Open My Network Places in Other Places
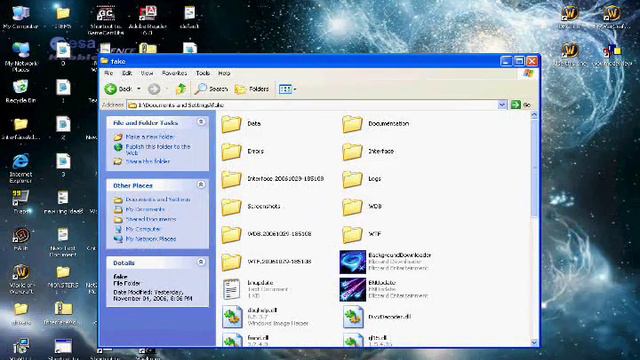Image resolution: width=640 pixels, height=360 pixels. (151, 239)
